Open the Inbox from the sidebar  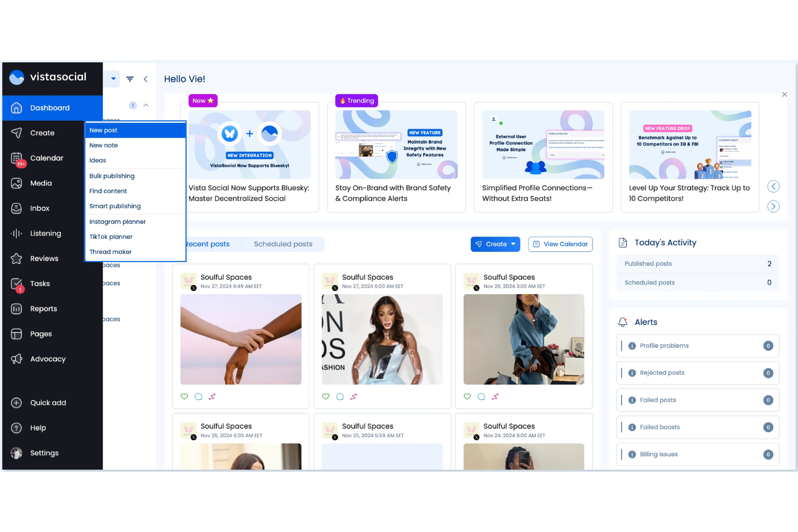pos(39,208)
